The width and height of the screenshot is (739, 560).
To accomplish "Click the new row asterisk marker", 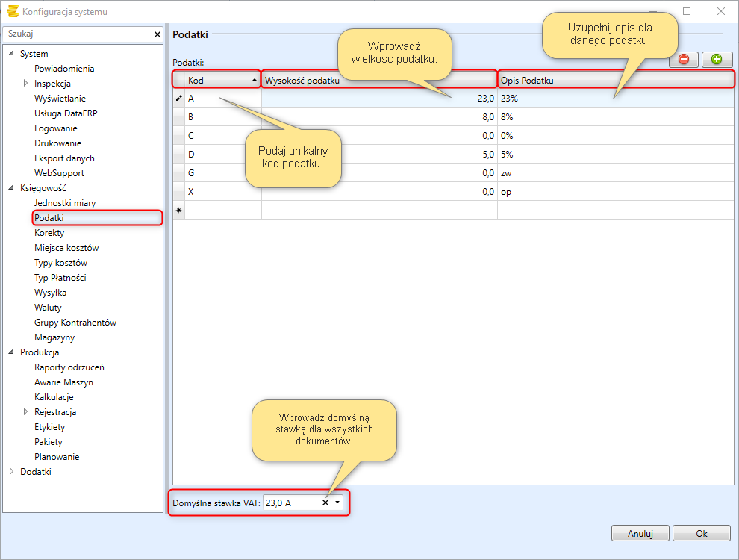I will (x=179, y=211).
